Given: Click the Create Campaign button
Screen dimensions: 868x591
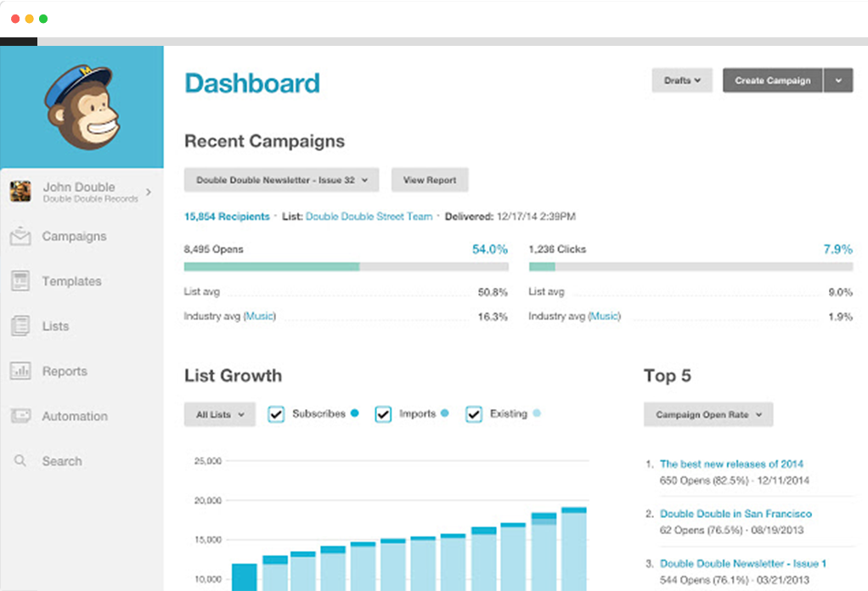Looking at the screenshot, I should coord(772,80).
